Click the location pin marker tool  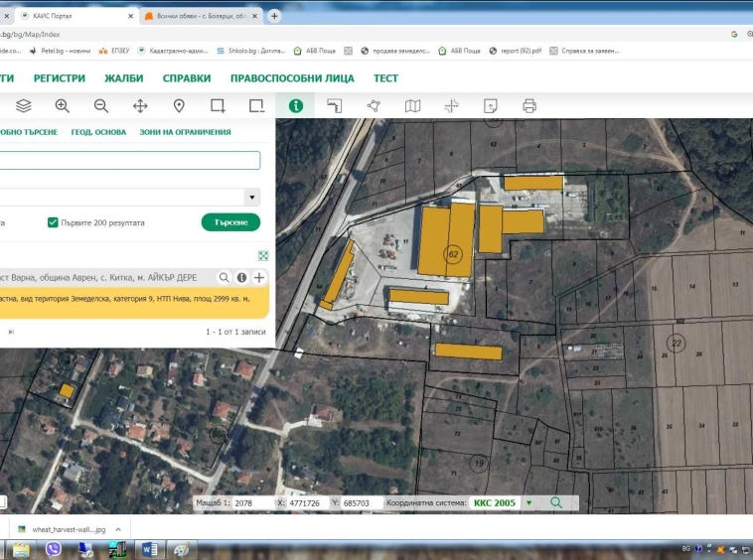coord(179,106)
